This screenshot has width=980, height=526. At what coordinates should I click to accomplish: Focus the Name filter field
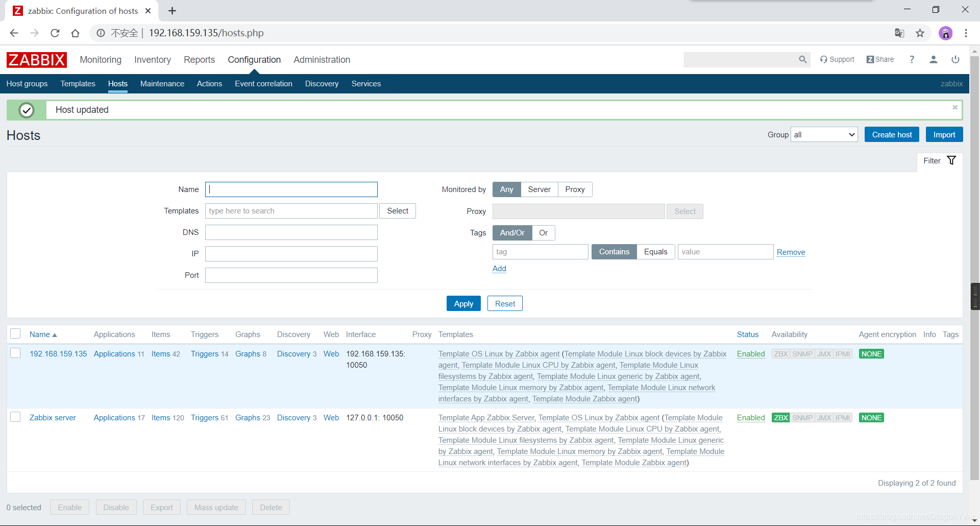[291, 189]
